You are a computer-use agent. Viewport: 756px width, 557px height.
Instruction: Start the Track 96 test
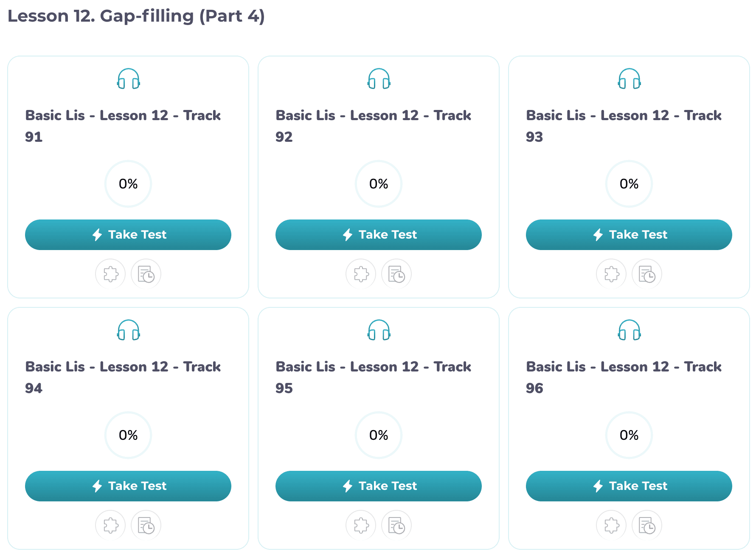[629, 486]
